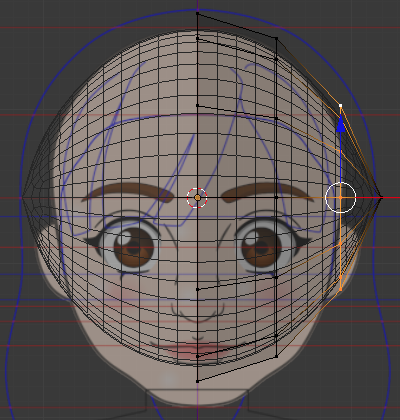Select the white highlighted vertex above the blue arrow
The image size is (400, 420).
[340, 106]
